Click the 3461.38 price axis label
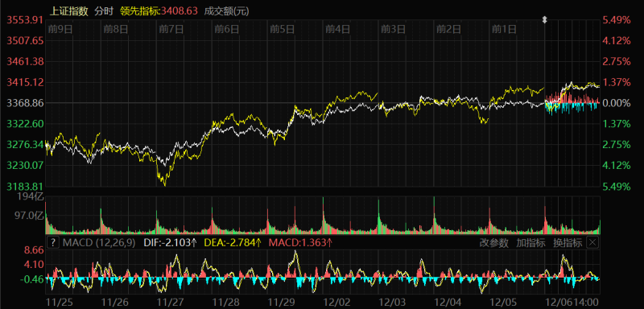The image size is (644, 309). click(25, 61)
